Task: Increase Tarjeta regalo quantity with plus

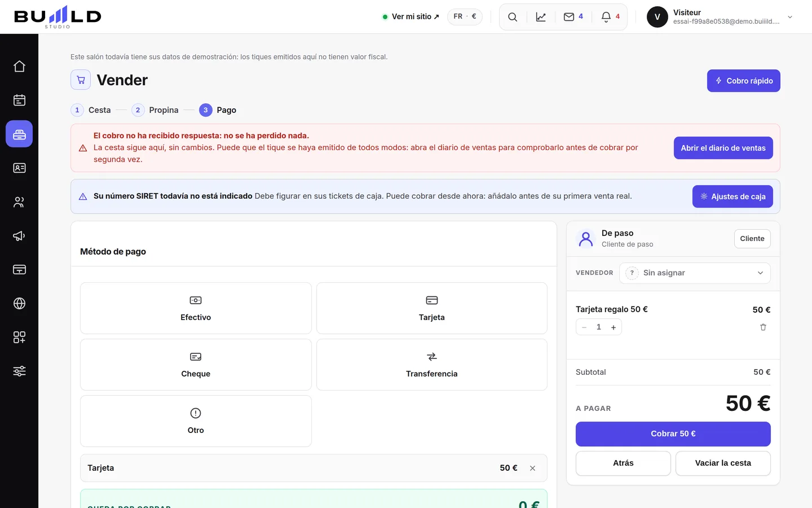Action: pos(614,327)
